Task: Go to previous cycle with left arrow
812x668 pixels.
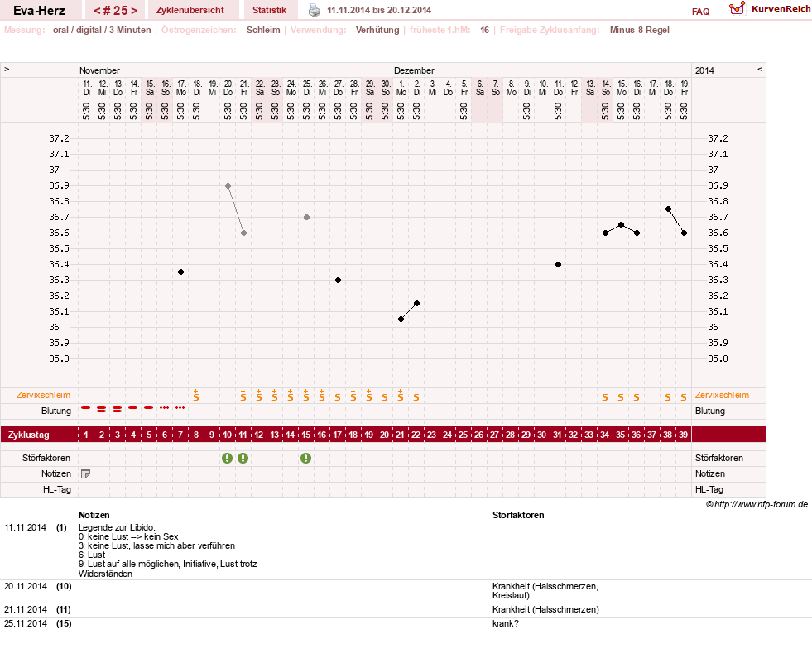Action: (x=97, y=11)
